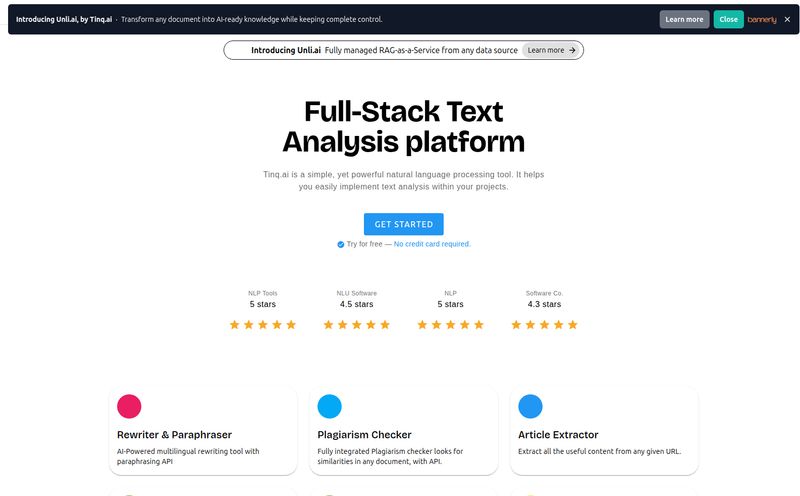Open the Plagiarism Checker card title
The width and height of the screenshot is (800, 496).
(364, 435)
